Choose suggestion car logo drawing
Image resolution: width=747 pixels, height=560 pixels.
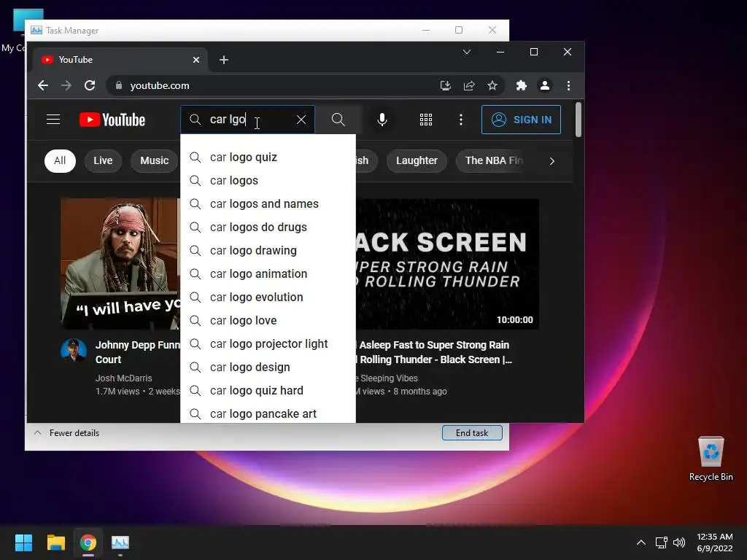[268, 251]
